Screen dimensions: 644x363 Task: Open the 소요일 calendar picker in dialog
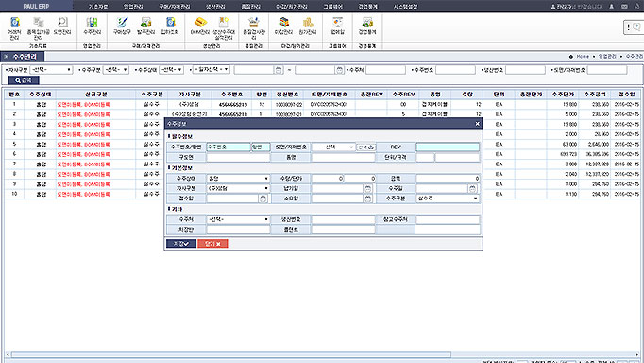click(368, 199)
